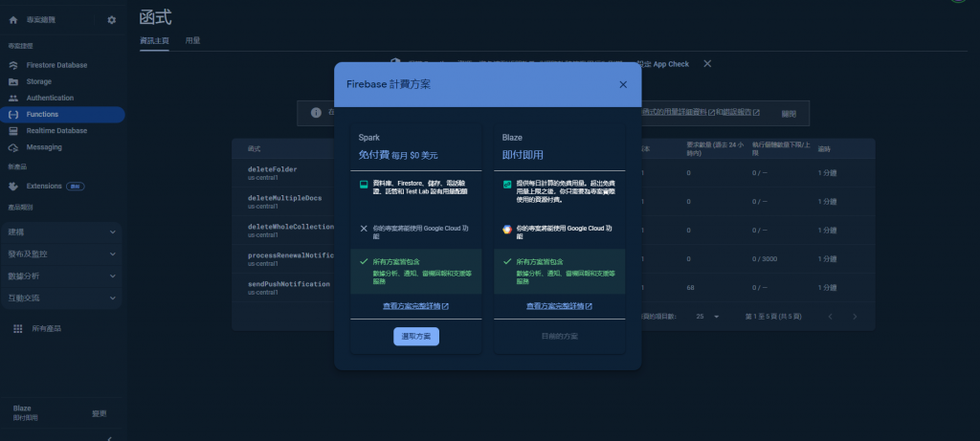The height and width of the screenshot is (441, 980).
Task: Select the deleteWholeCollection function row
Action: point(553,231)
